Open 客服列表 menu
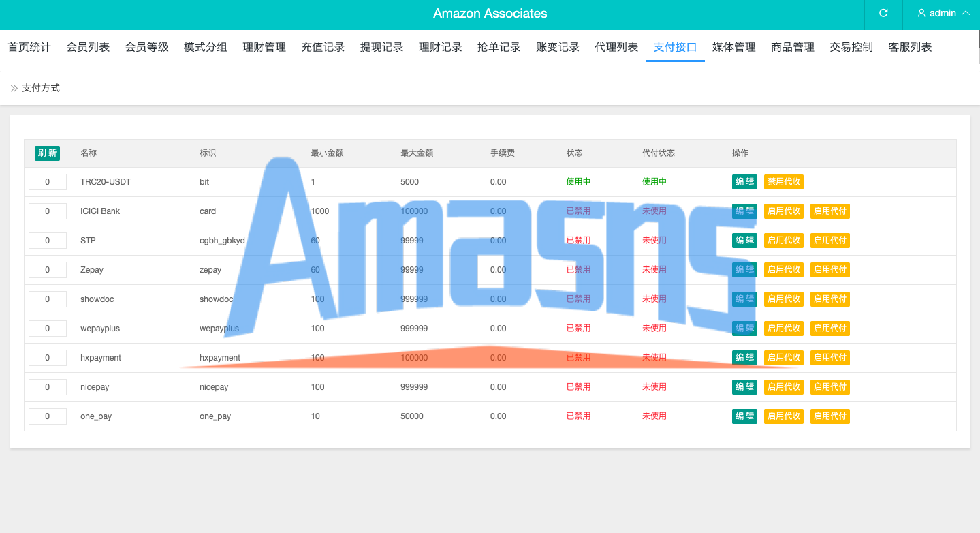 (910, 47)
